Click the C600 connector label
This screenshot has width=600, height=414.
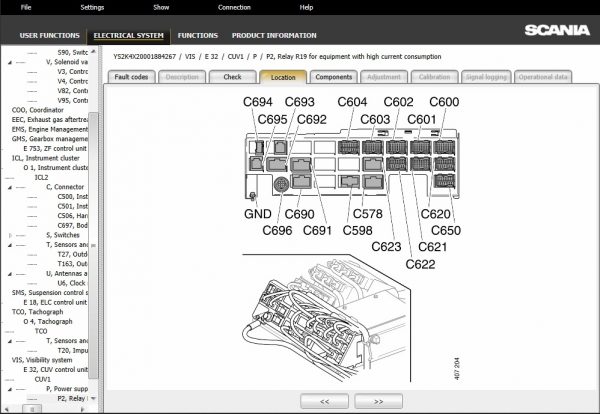point(444,102)
